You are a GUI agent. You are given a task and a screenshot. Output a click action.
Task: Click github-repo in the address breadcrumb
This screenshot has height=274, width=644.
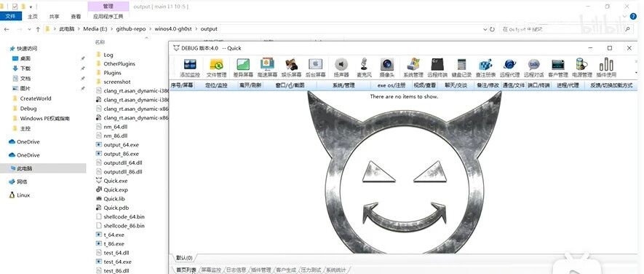click(131, 29)
